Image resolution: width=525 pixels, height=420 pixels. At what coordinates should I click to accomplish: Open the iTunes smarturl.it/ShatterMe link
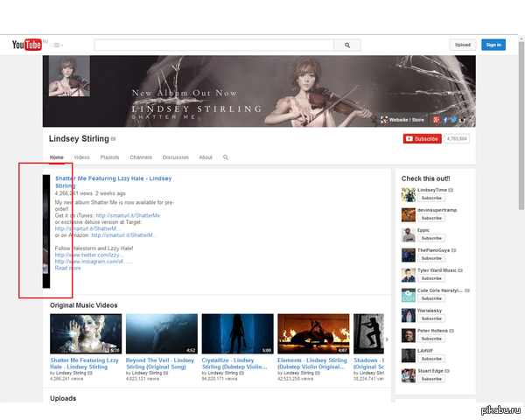(128, 215)
